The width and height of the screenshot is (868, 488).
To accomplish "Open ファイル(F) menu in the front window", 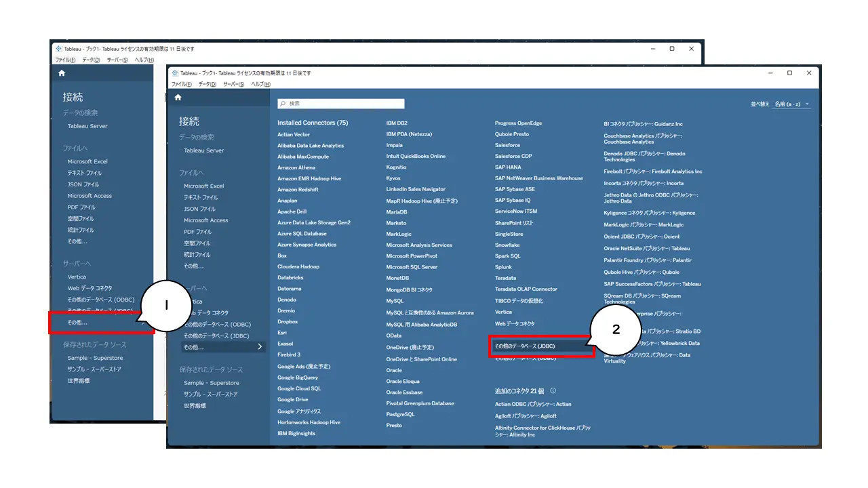I will (x=182, y=84).
